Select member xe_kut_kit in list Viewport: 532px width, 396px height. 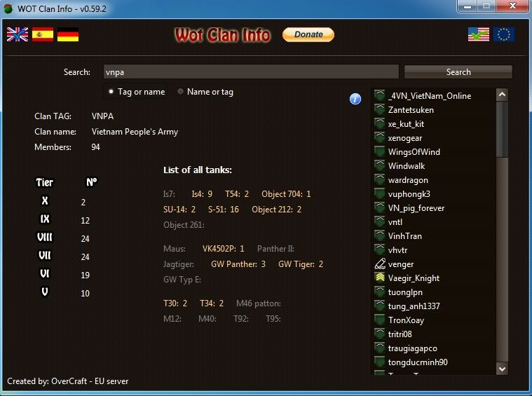[406, 124]
